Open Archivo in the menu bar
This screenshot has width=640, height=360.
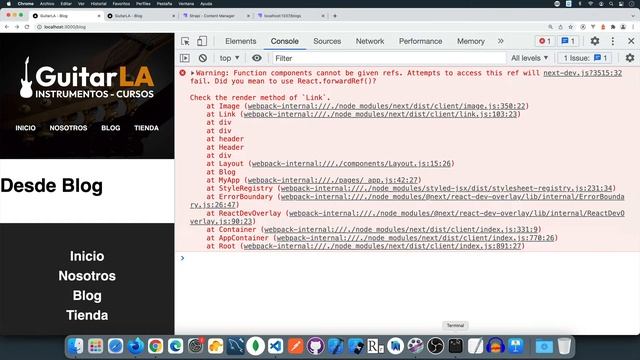tap(47, 4)
